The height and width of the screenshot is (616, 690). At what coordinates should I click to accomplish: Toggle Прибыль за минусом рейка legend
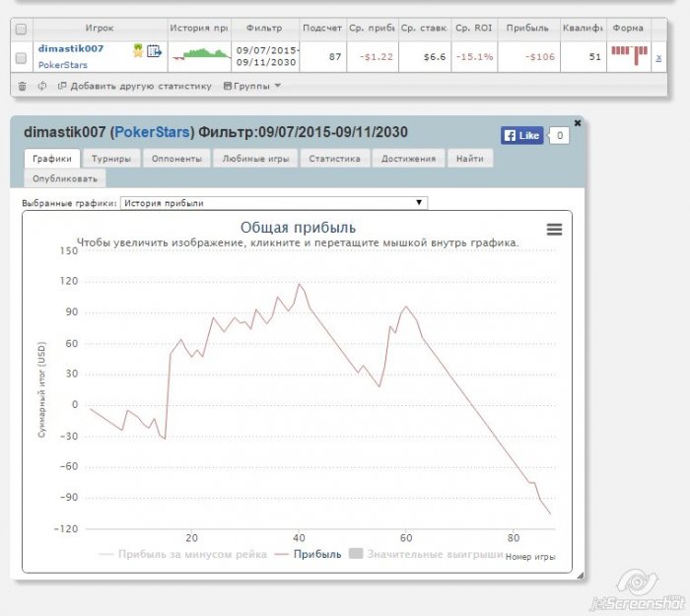tap(183, 554)
